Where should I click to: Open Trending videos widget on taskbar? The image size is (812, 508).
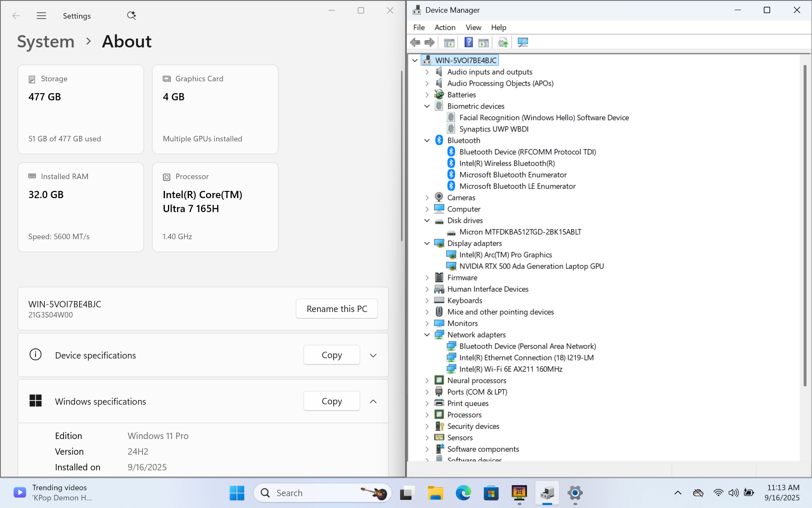point(53,493)
